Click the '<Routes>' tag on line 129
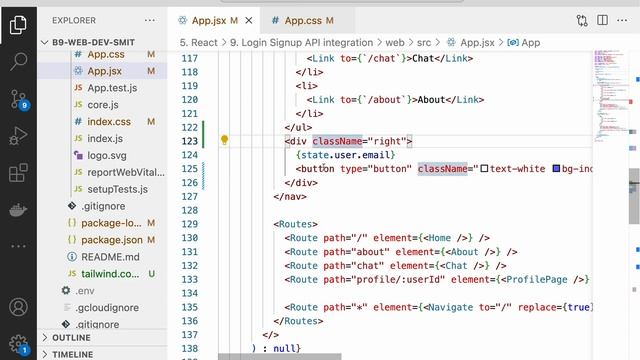640x360 pixels. [x=296, y=224]
